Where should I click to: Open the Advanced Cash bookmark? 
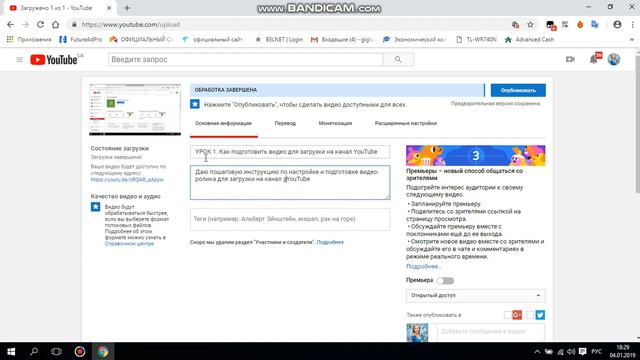[x=529, y=40]
